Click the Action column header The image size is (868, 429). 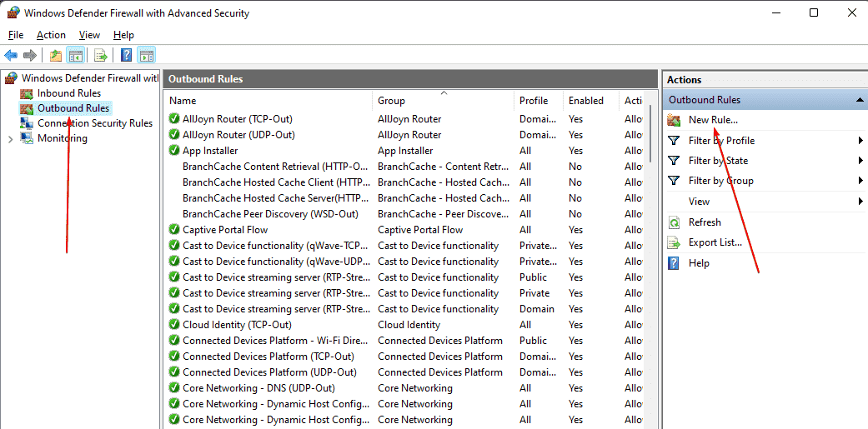click(633, 101)
